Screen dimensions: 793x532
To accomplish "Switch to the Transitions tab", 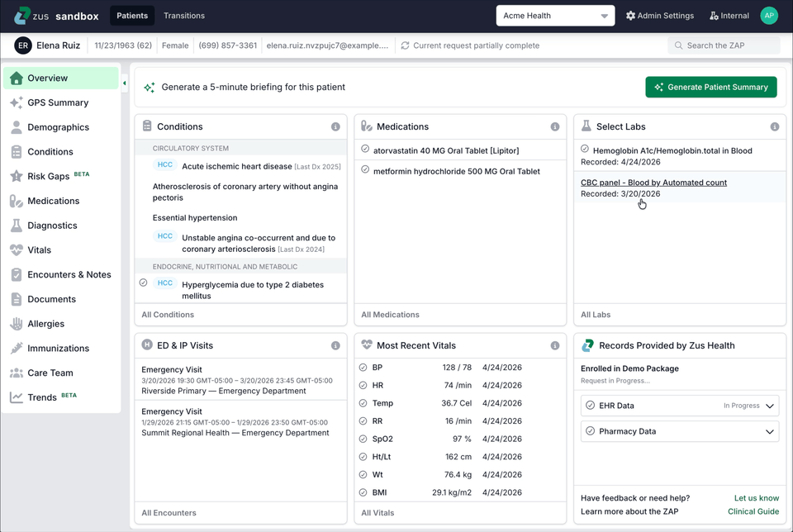I will (184, 16).
